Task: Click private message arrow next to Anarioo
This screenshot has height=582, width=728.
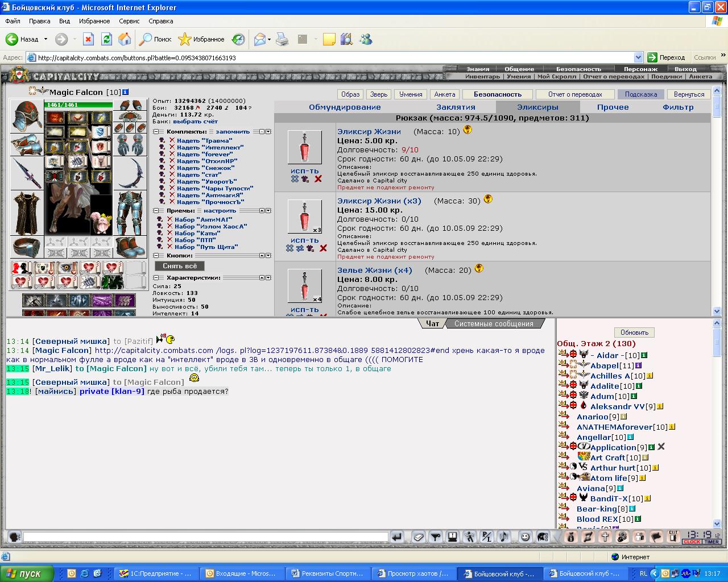Action: point(564,417)
